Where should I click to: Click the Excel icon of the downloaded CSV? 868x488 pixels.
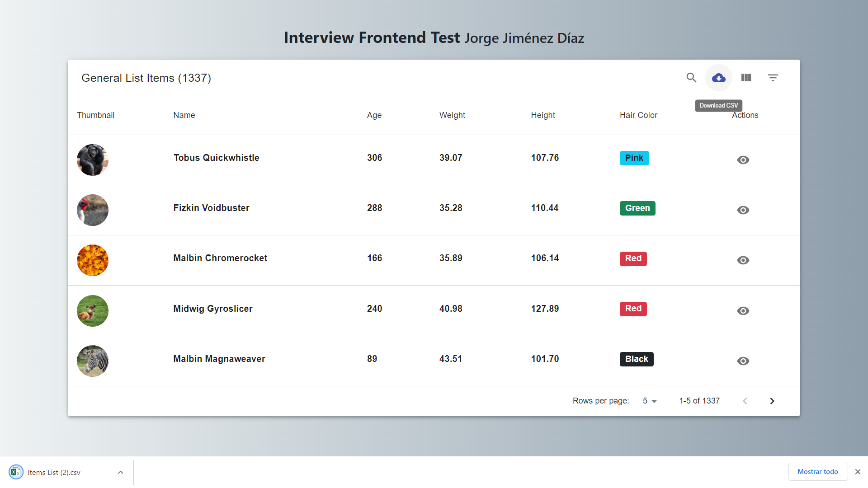tap(16, 472)
